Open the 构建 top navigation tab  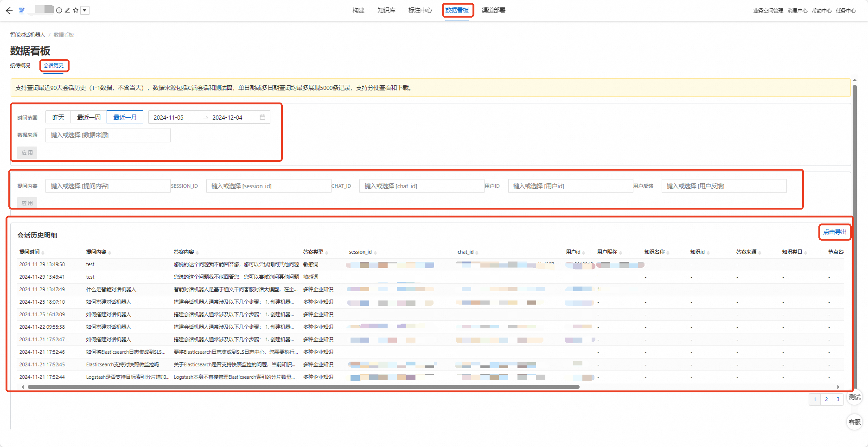click(358, 10)
